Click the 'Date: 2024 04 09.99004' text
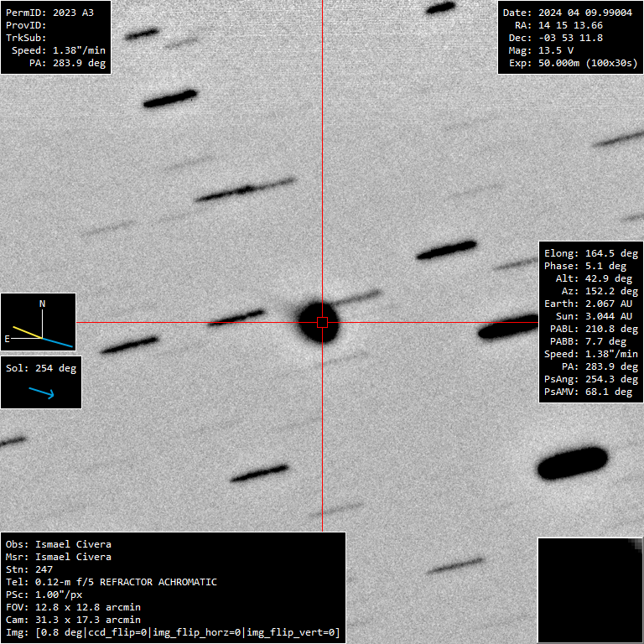The height and width of the screenshot is (644, 644). tap(567, 13)
